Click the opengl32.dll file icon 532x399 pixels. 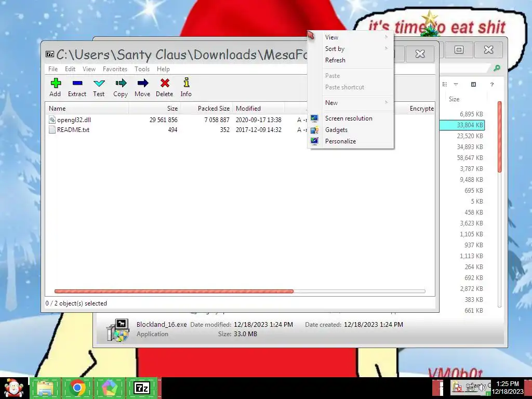[x=52, y=120]
